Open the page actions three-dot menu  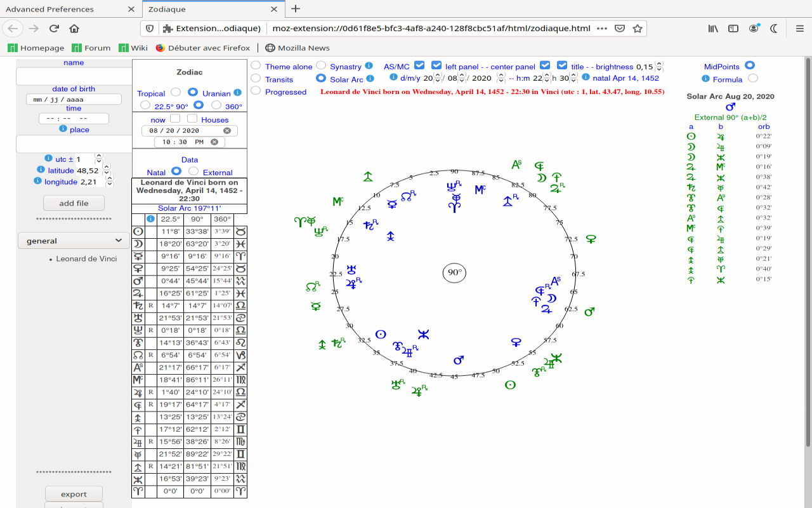602,29
